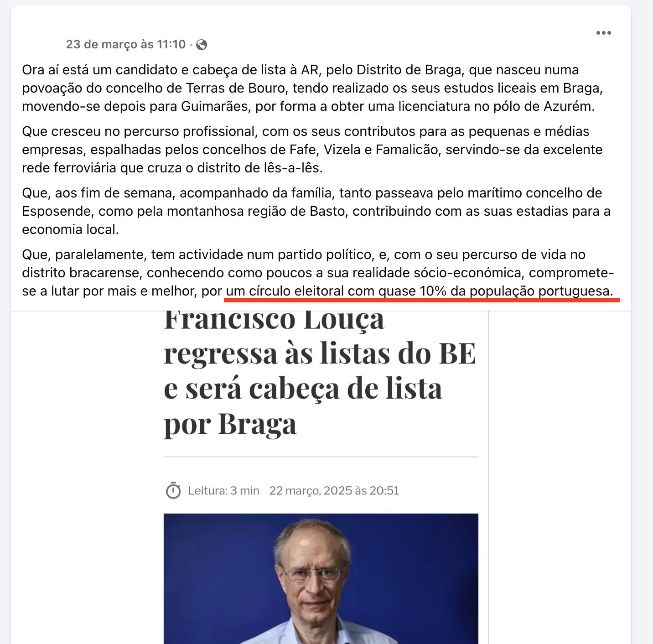The height and width of the screenshot is (644, 653).
Task: Click the horizontal divider below the article headline
Action: [321, 456]
